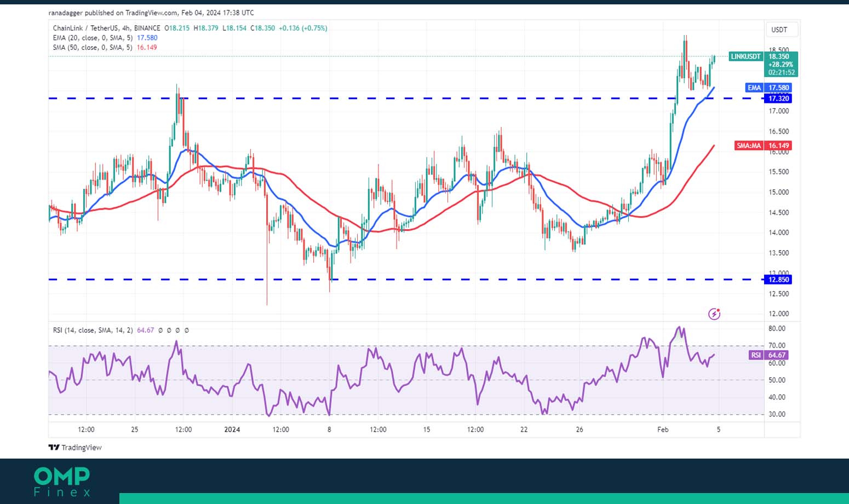Viewport: 849px width, 504px height.
Task: Click the 17.320 resistance level label
Action: pos(778,99)
